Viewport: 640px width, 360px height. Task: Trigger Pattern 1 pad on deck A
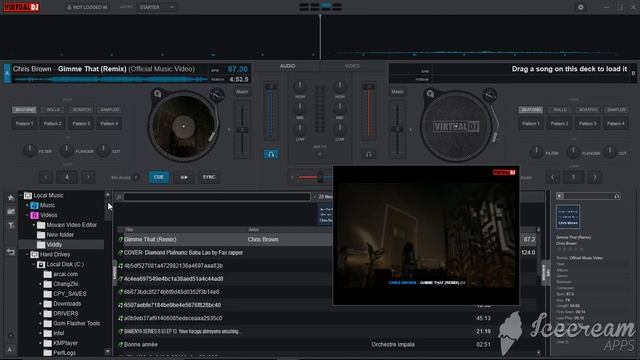tap(24, 123)
